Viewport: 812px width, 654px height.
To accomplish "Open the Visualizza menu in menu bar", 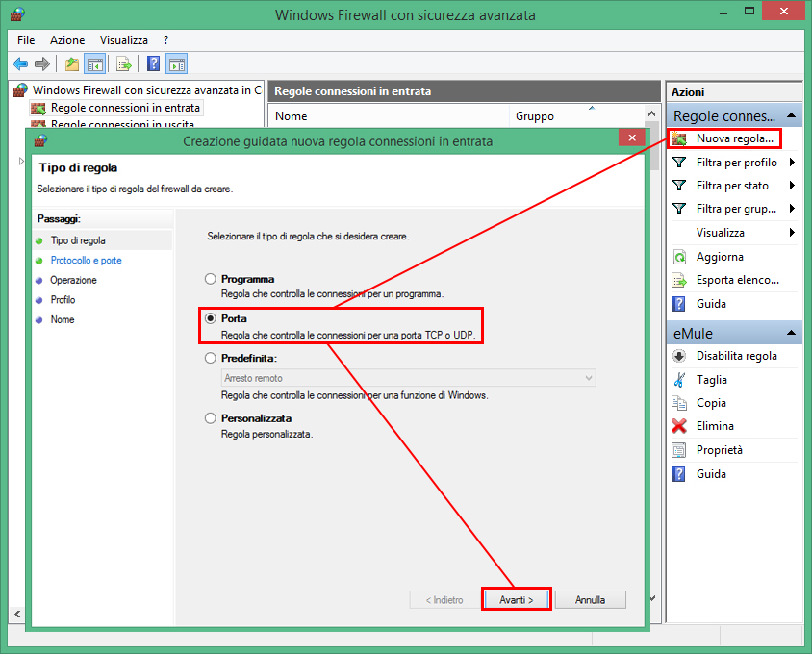I will pyautogui.click(x=124, y=40).
